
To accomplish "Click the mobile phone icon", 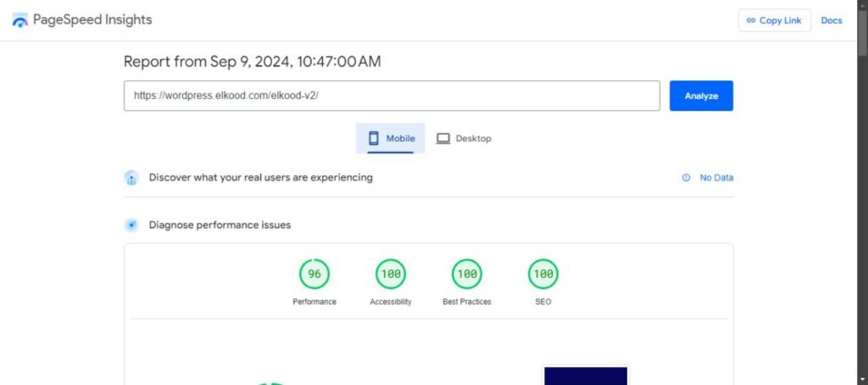I will (373, 138).
